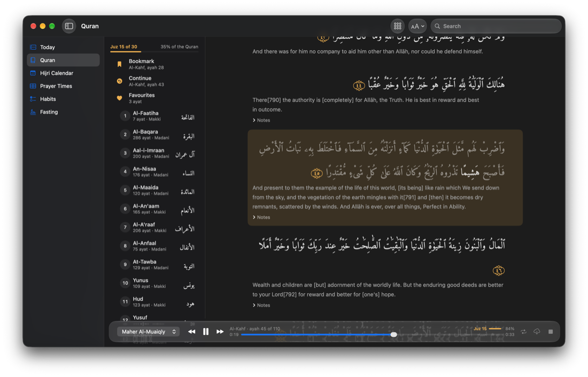The height and width of the screenshot is (377, 588).
Task: Stop the audio playback
Action: coord(551,332)
